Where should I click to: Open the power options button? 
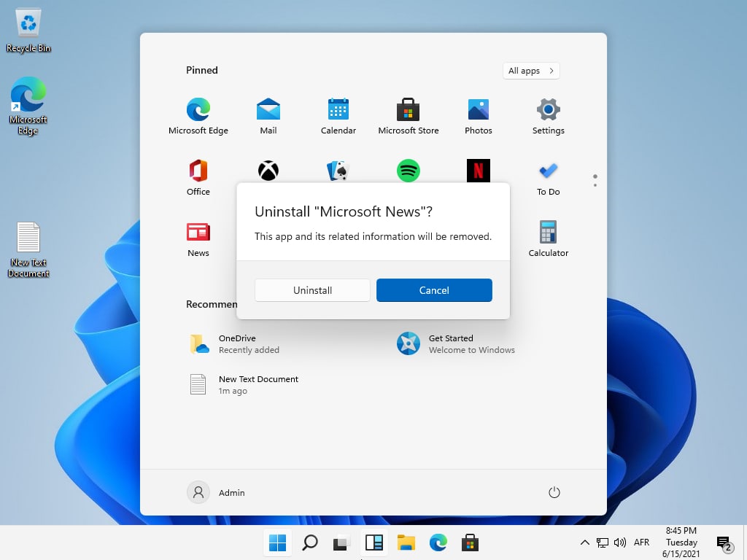(554, 492)
